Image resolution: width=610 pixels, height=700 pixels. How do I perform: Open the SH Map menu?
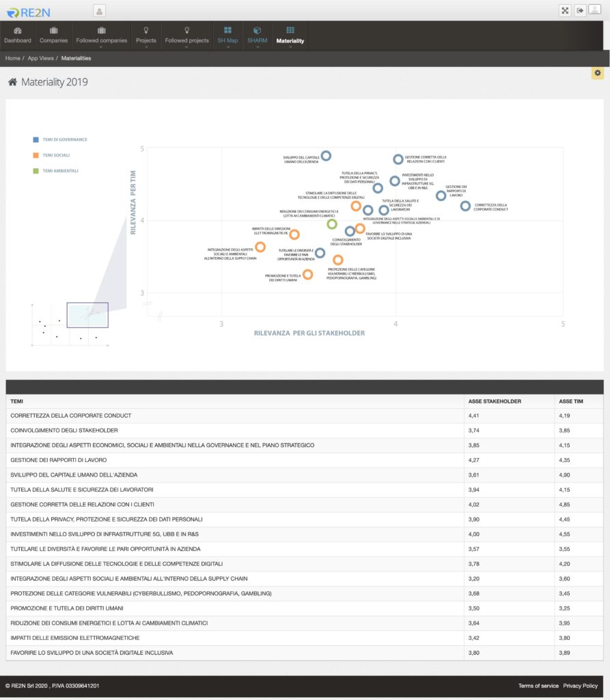coord(227,36)
